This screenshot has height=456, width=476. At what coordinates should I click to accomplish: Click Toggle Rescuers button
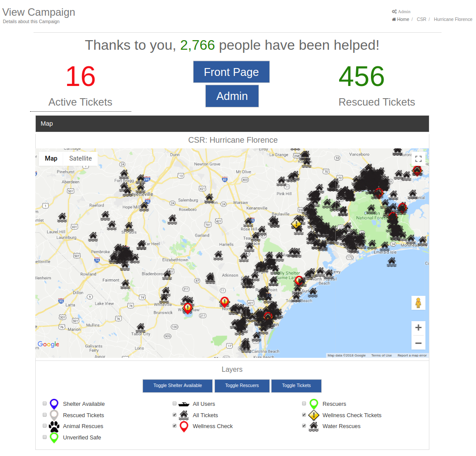242,385
